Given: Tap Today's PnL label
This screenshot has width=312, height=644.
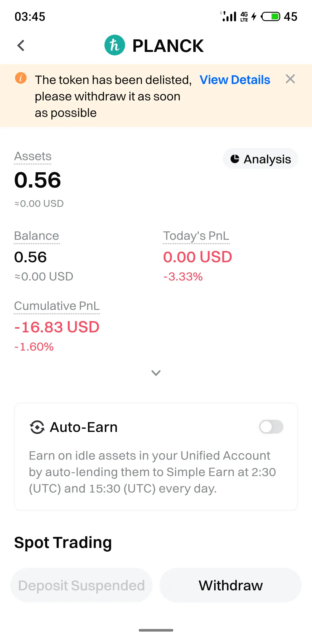Looking at the screenshot, I should [x=196, y=236].
